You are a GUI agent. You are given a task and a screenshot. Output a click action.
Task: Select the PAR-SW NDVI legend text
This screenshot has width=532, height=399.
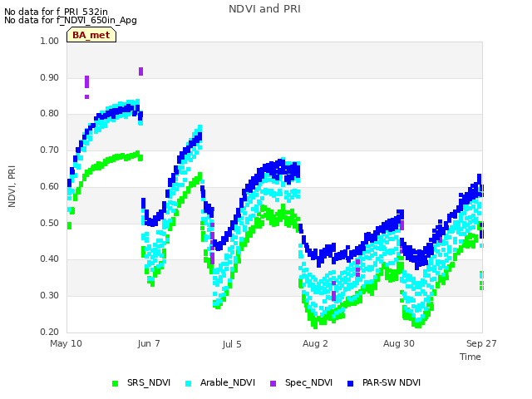(x=392, y=382)
